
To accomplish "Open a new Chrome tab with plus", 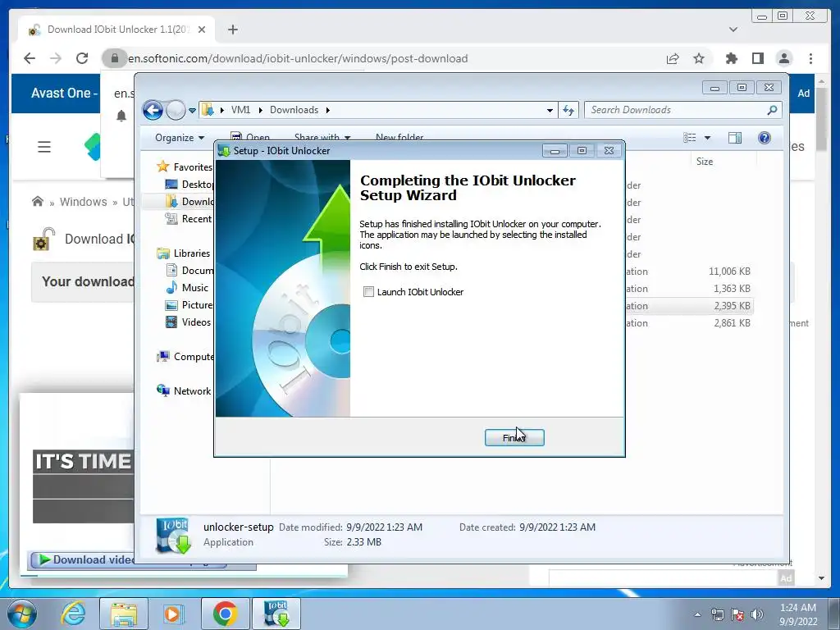I will [x=232, y=30].
